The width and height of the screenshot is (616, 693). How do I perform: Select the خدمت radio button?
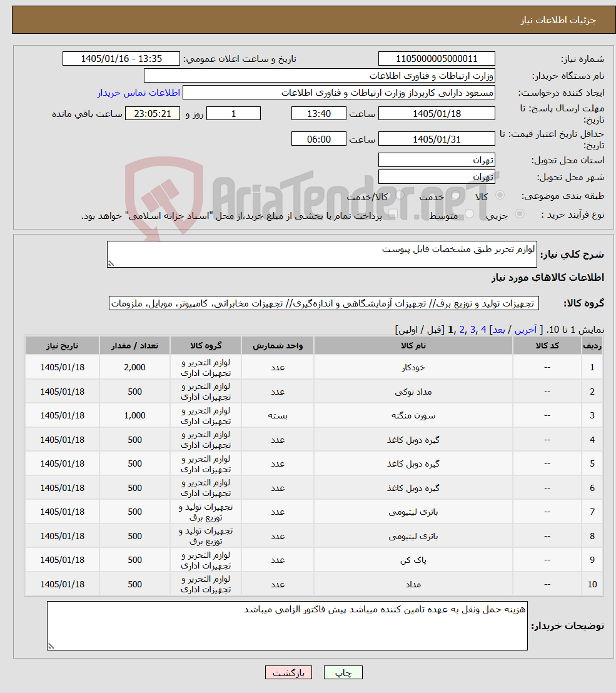click(456, 195)
